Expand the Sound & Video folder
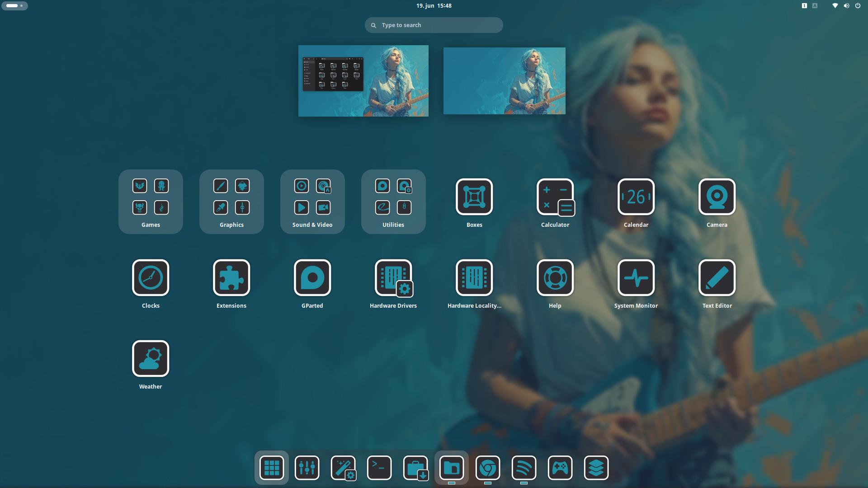This screenshot has height=488, width=868. pyautogui.click(x=312, y=202)
